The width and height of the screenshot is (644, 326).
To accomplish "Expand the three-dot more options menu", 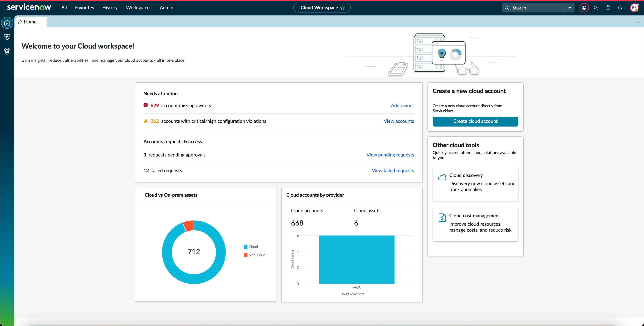I will (638, 22).
